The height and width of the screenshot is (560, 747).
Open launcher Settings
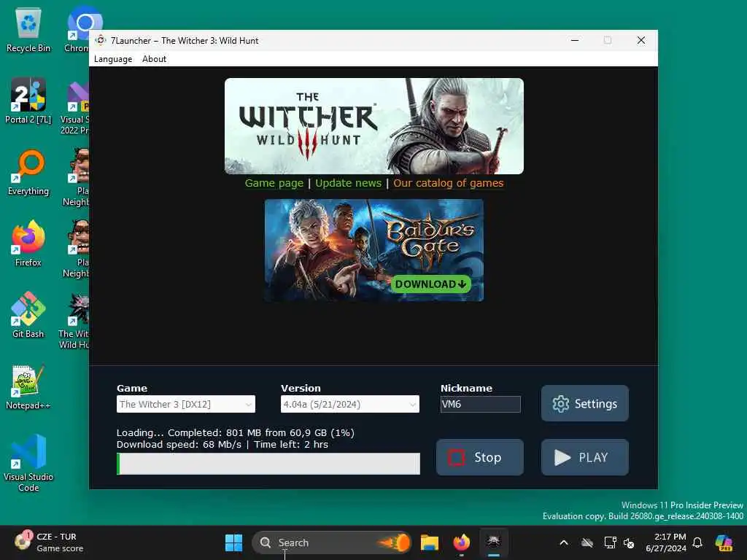584,403
